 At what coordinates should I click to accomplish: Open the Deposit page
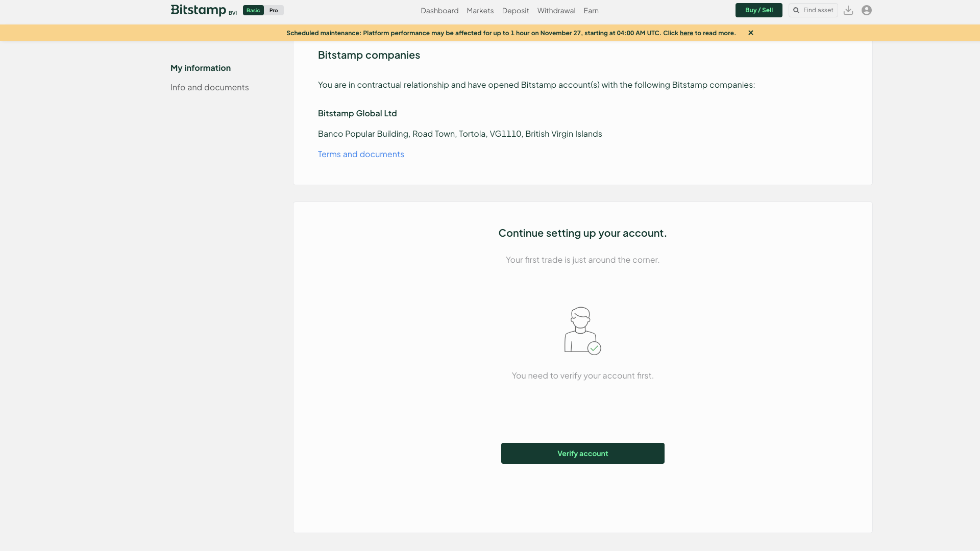click(x=516, y=11)
